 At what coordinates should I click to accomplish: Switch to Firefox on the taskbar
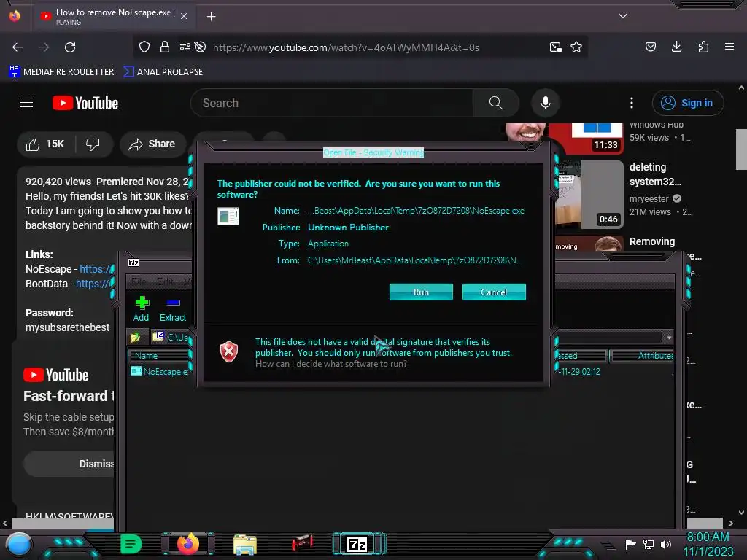[187, 544]
